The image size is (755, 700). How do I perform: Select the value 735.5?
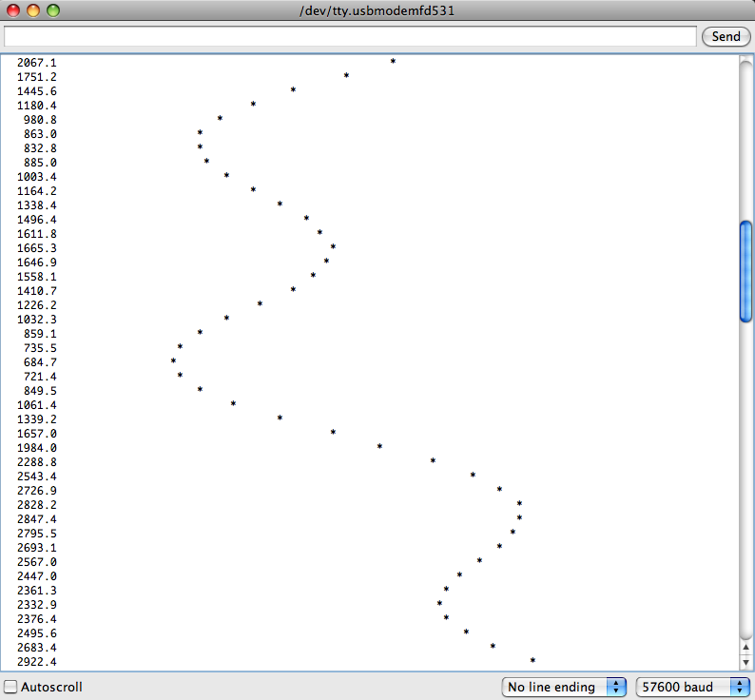pos(40,348)
